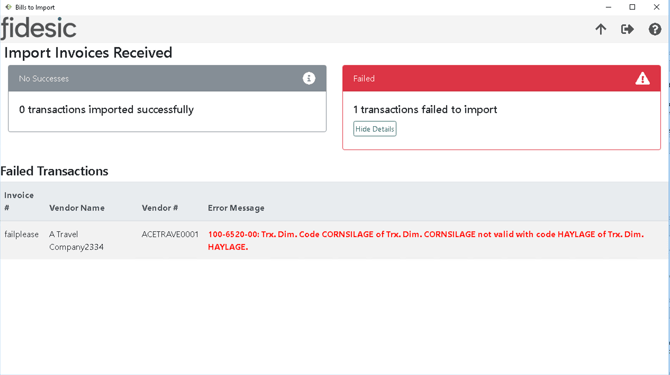Select the Vendor # column header

[x=160, y=208]
